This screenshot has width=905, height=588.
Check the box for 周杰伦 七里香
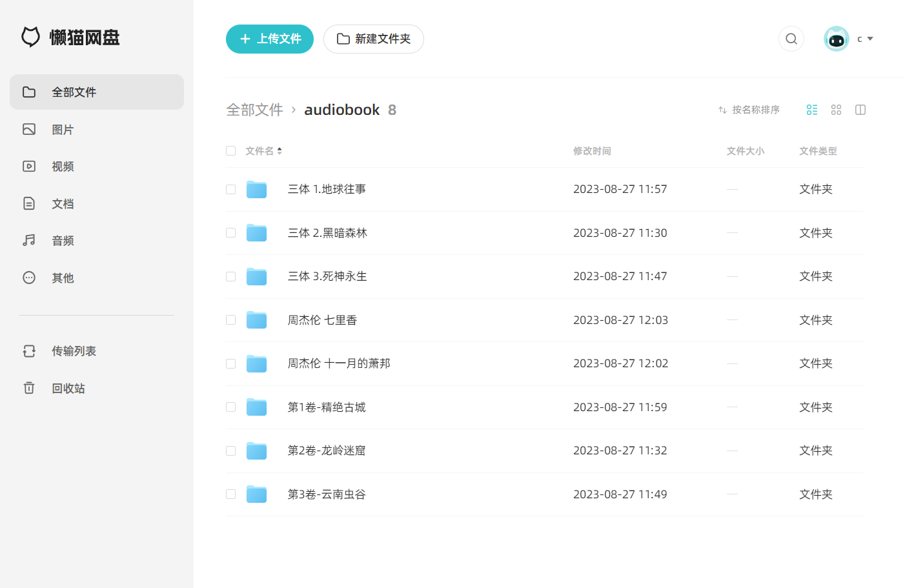click(x=230, y=320)
